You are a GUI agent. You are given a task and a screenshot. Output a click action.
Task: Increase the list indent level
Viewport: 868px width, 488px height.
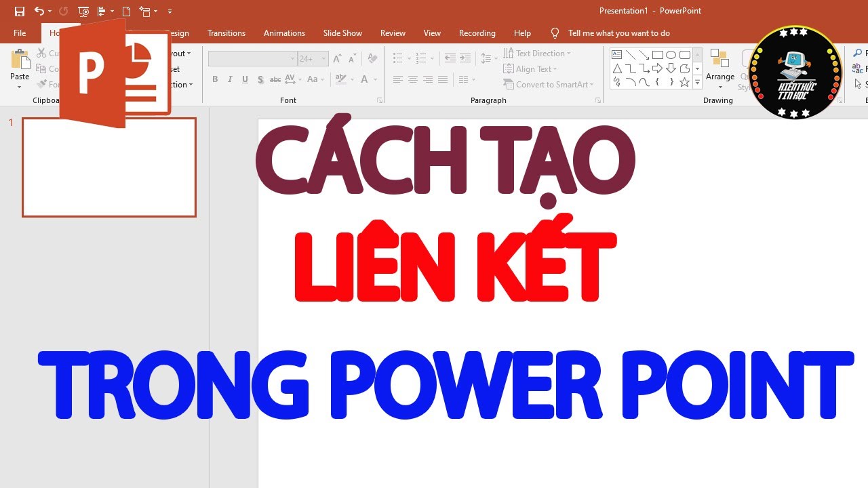pyautogui.click(x=465, y=59)
